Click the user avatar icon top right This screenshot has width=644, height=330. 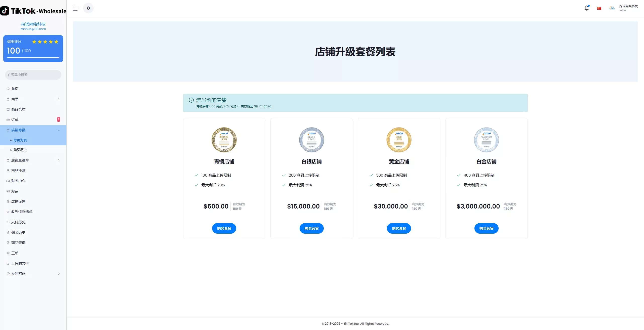click(612, 8)
